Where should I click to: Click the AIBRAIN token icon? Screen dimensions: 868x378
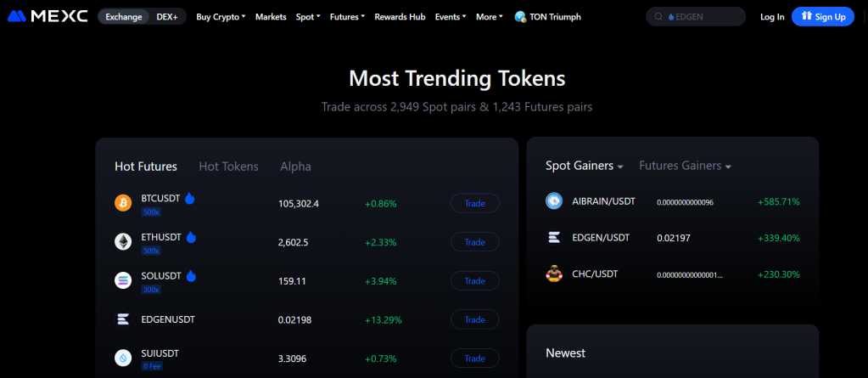tap(555, 201)
